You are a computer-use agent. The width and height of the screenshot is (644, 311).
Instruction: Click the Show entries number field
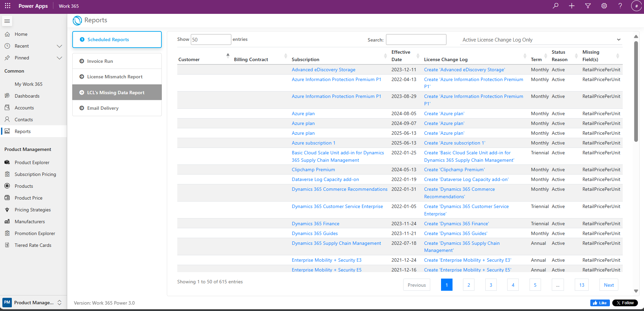[211, 40]
